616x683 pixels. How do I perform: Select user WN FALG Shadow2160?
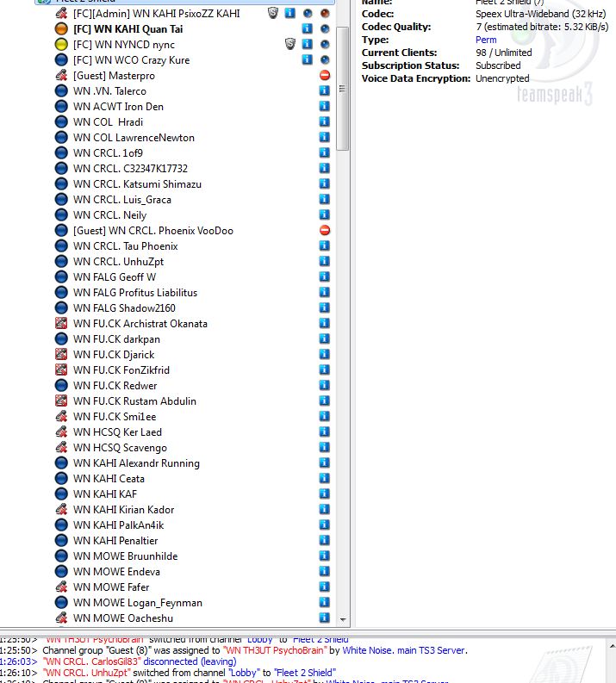click(124, 308)
